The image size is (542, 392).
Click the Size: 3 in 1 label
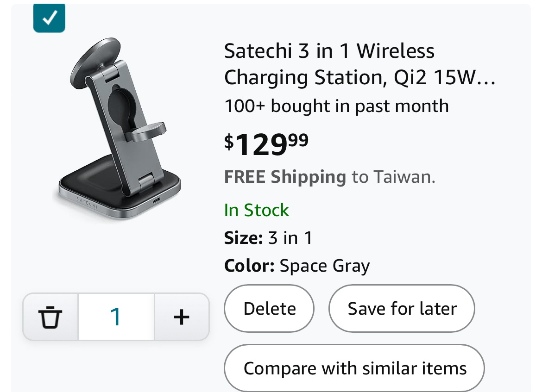(x=268, y=238)
